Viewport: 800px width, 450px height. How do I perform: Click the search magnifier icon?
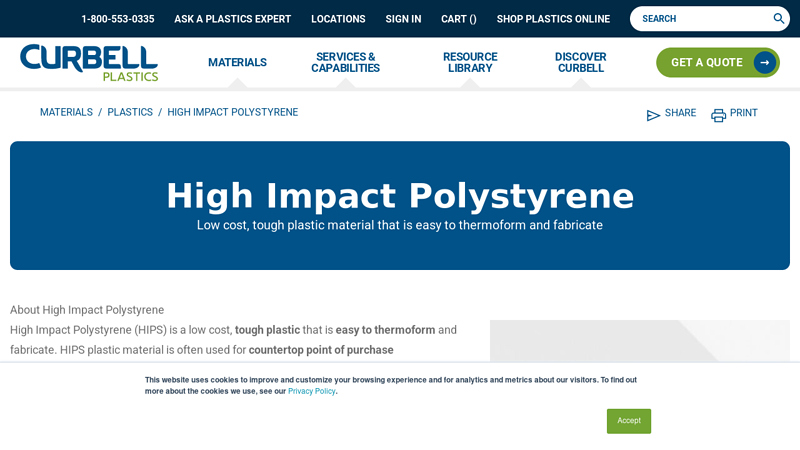(778, 19)
